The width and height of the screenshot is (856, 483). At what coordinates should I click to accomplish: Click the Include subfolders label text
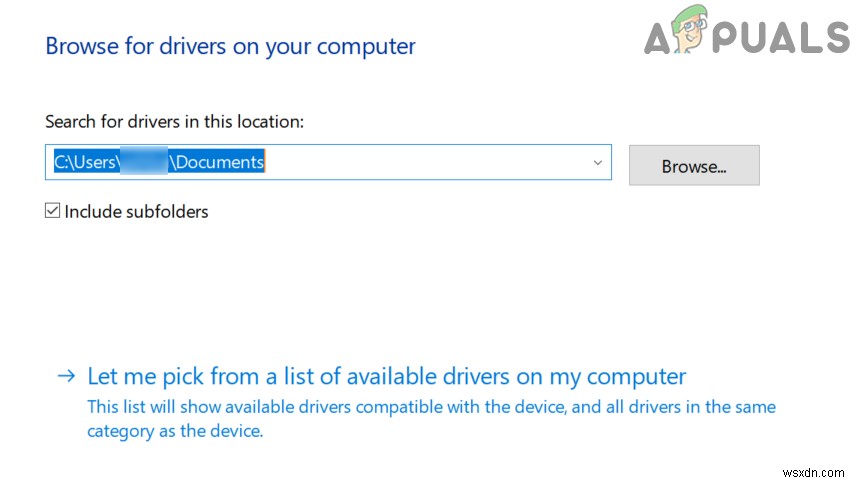136,211
